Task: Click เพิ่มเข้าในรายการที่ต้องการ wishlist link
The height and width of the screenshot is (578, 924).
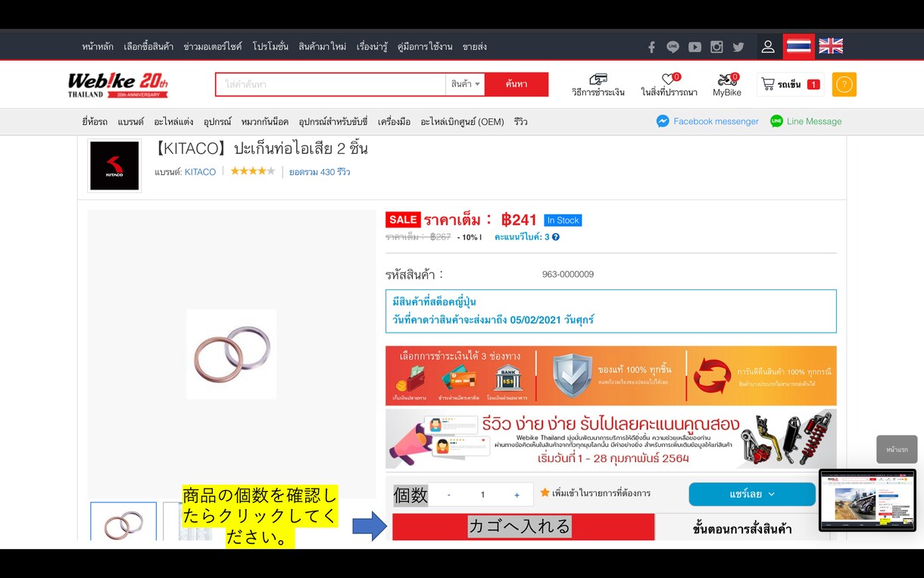Action: pos(601,494)
